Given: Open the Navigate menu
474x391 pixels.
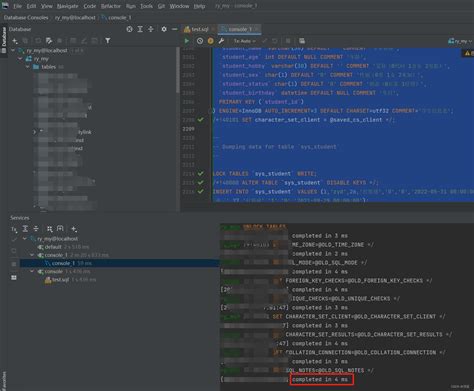Looking at the screenshot, I should tap(68, 6).
